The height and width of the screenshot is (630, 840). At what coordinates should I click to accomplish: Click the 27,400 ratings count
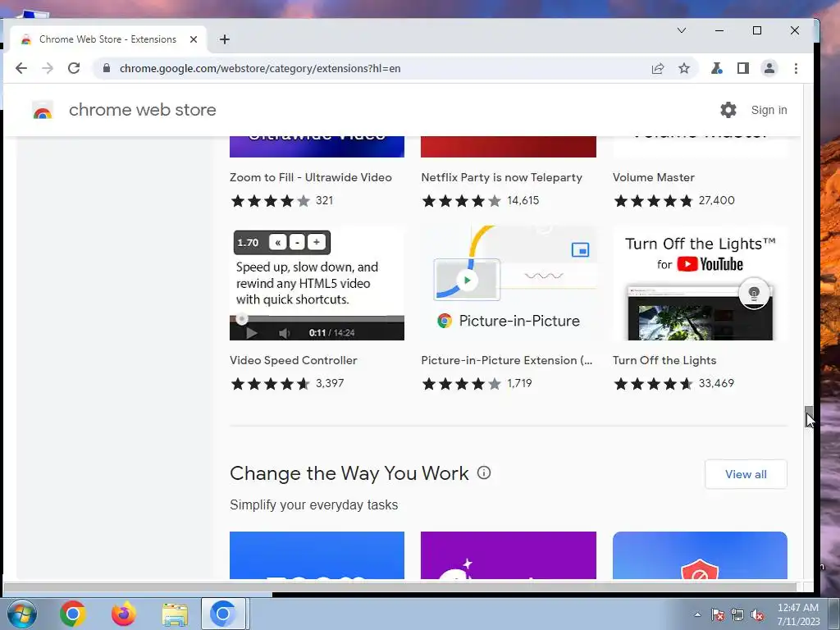716,200
